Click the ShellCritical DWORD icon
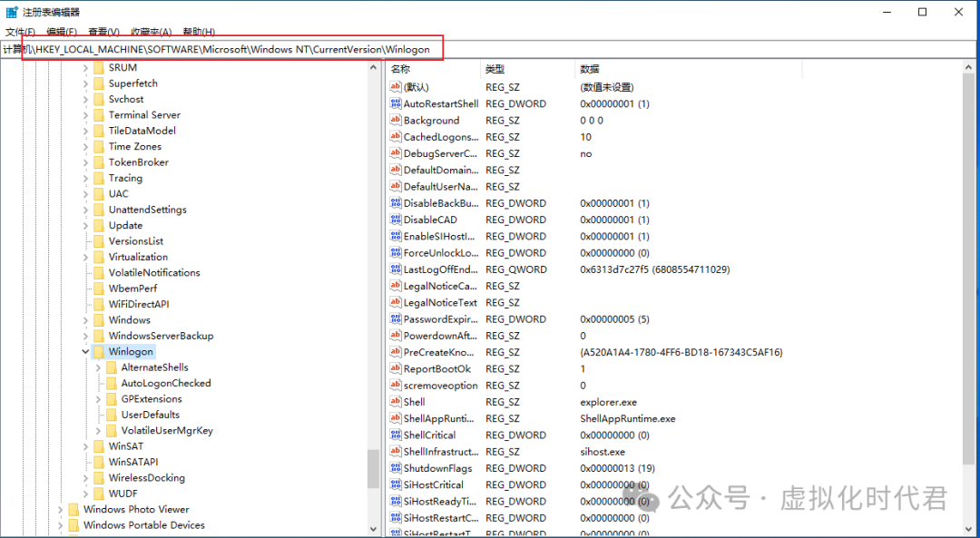980x538 pixels. click(x=395, y=435)
